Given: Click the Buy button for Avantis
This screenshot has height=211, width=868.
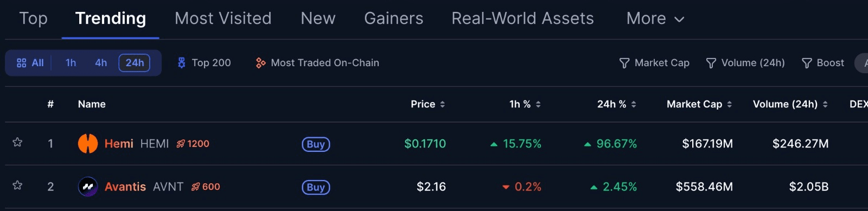Looking at the screenshot, I should tap(316, 187).
